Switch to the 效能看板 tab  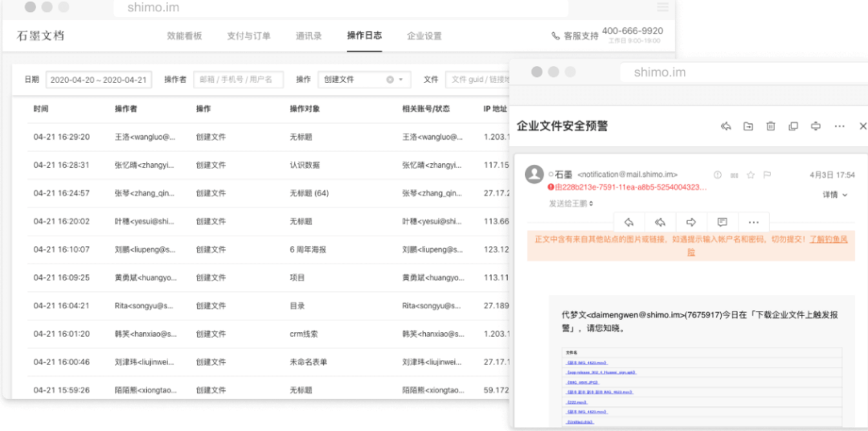184,36
